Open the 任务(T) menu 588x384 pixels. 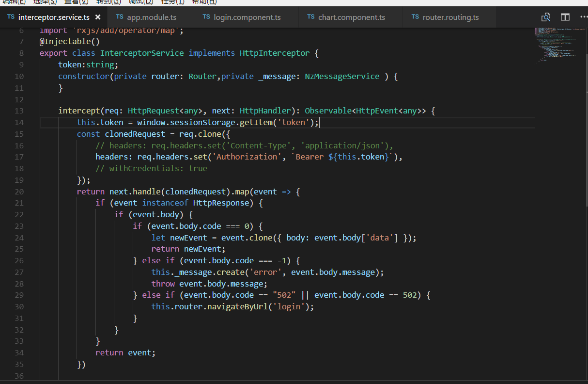[x=172, y=2]
